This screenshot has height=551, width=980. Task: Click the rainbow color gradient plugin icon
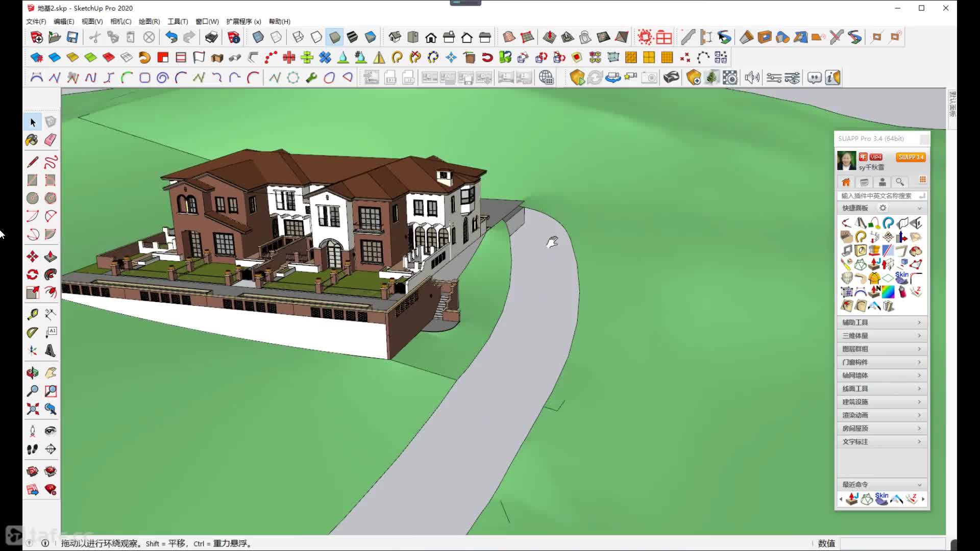888,292
